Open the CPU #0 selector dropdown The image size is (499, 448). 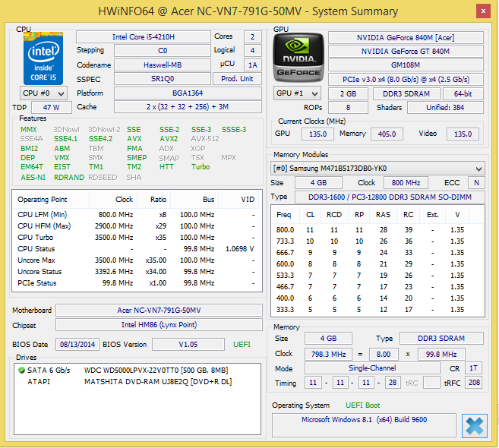click(x=43, y=93)
